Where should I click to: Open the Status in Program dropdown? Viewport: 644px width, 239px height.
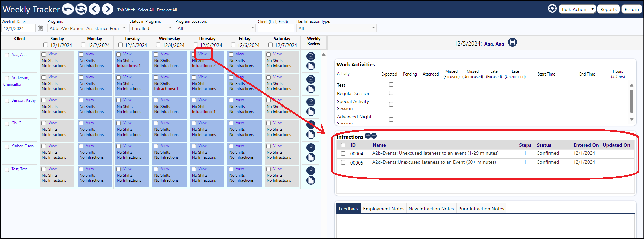coord(151,28)
